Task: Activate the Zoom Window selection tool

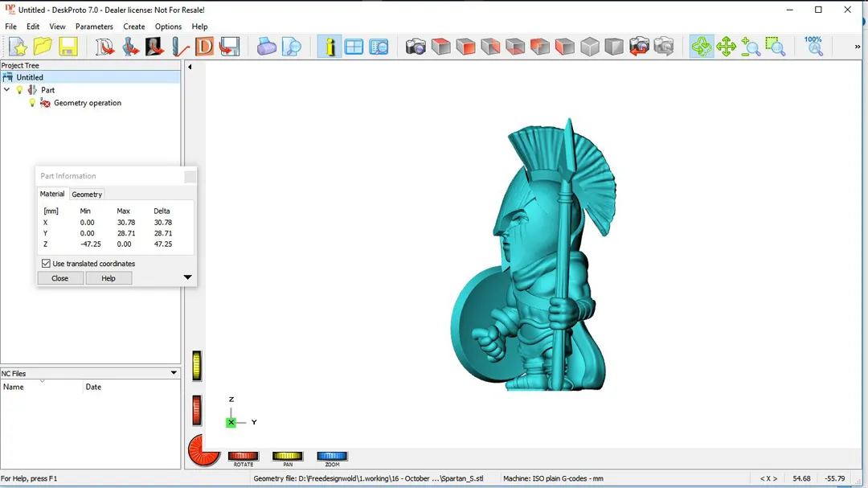Action: click(776, 47)
